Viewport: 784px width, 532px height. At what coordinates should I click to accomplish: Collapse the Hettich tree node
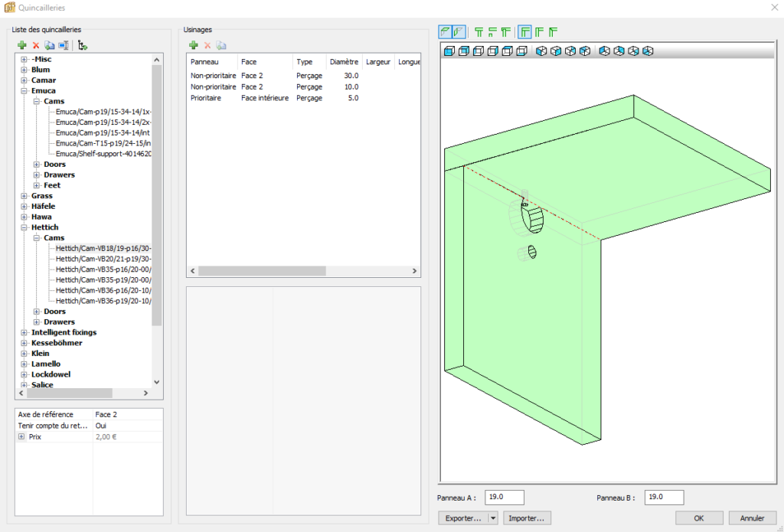pyautogui.click(x=24, y=227)
